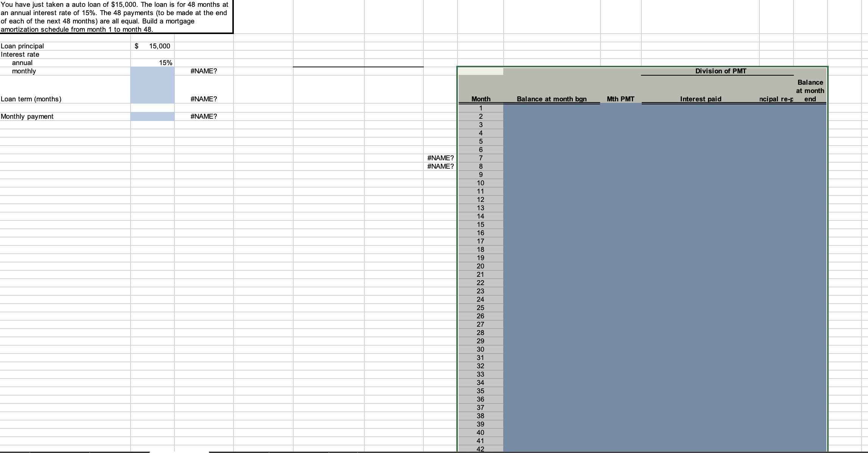Click the blue Monthly payment input cell
The width and height of the screenshot is (868, 453).
click(151, 116)
